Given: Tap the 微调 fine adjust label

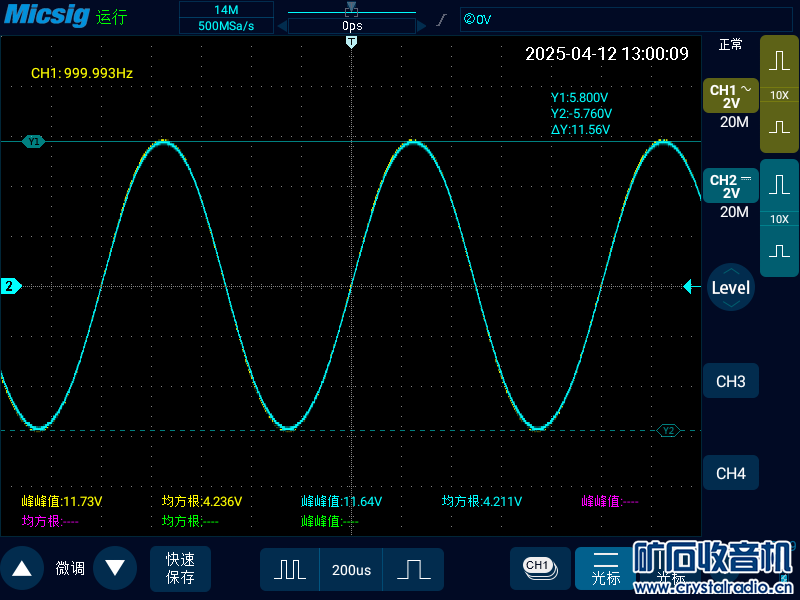Looking at the screenshot, I should click(x=70, y=568).
